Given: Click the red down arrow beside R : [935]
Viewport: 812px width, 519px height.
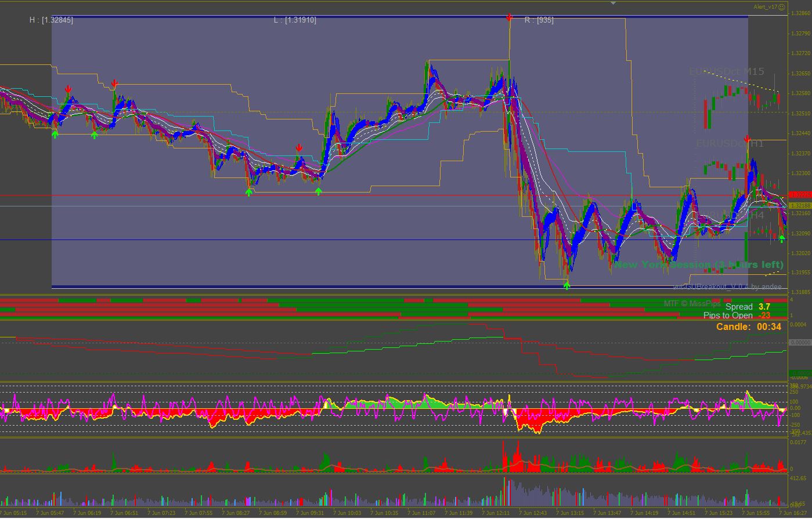Looking at the screenshot, I should point(509,18).
